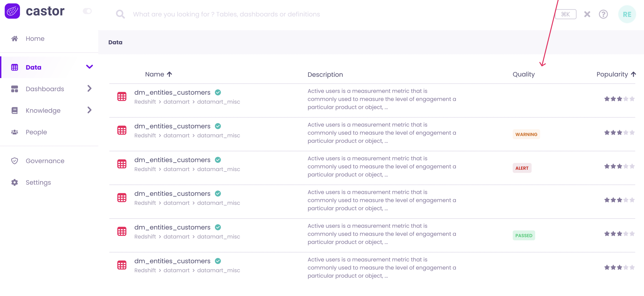This screenshot has width=644, height=296.
Task: Click the X icon beside the shortcut key
Action: pos(587,14)
